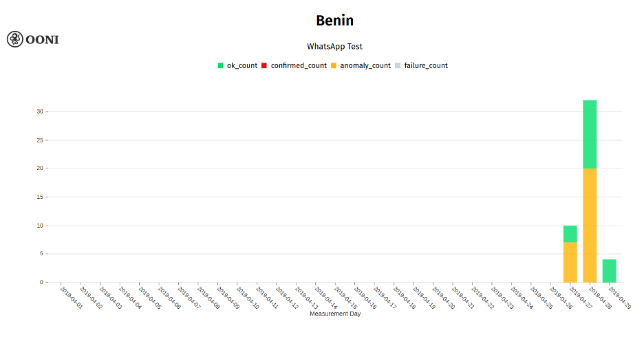Click the ok_count legend label
The height and width of the screenshot is (337, 644).
coord(242,65)
